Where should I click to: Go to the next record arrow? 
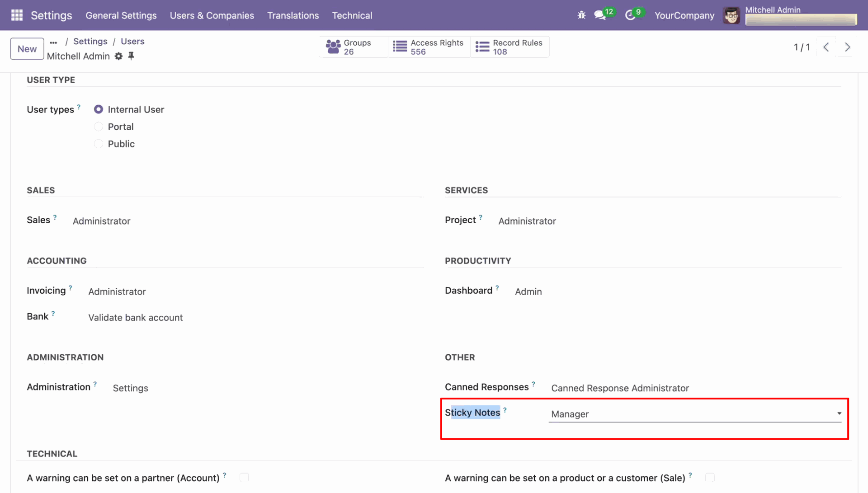click(x=847, y=47)
